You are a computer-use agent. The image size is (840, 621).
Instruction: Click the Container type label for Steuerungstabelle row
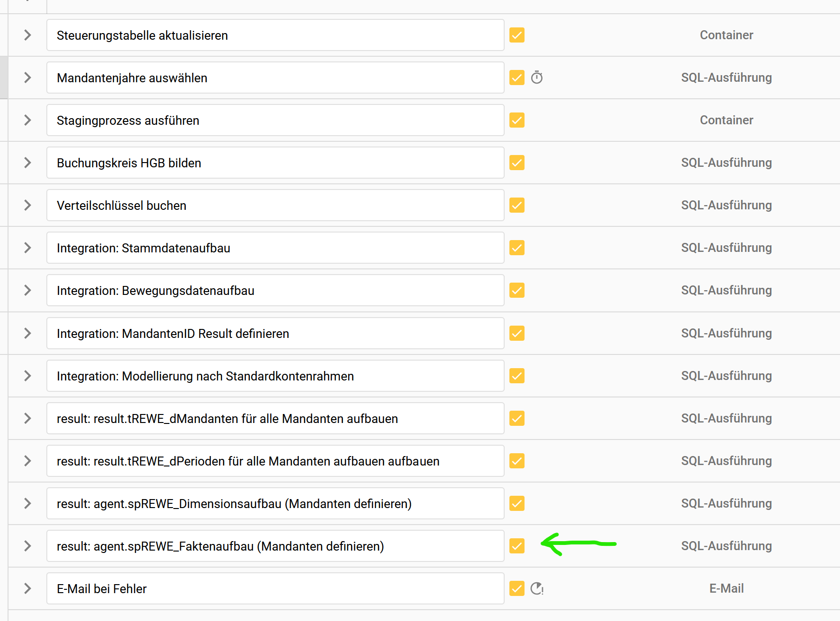(726, 35)
